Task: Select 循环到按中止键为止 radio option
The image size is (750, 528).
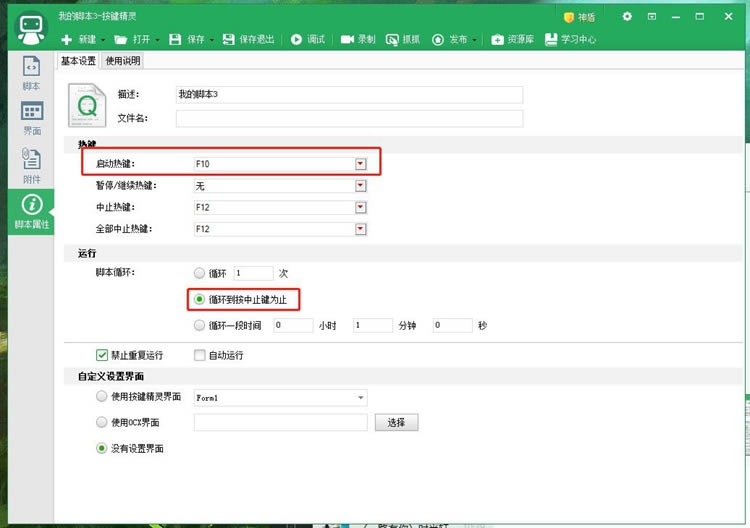Action: pyautogui.click(x=201, y=299)
